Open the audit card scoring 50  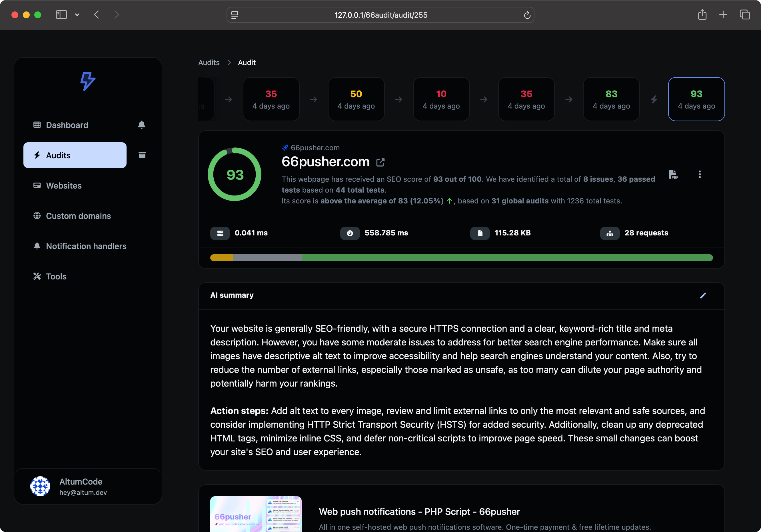pyautogui.click(x=356, y=99)
